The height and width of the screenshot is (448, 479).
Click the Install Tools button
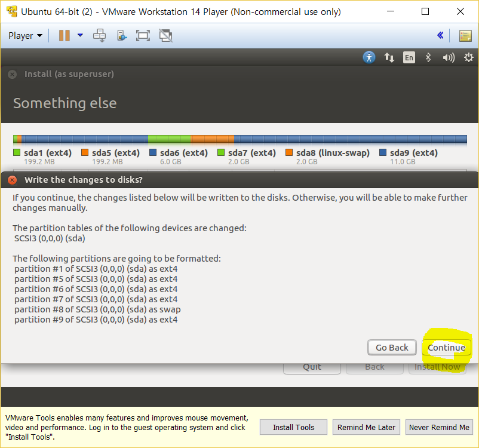[293, 427]
